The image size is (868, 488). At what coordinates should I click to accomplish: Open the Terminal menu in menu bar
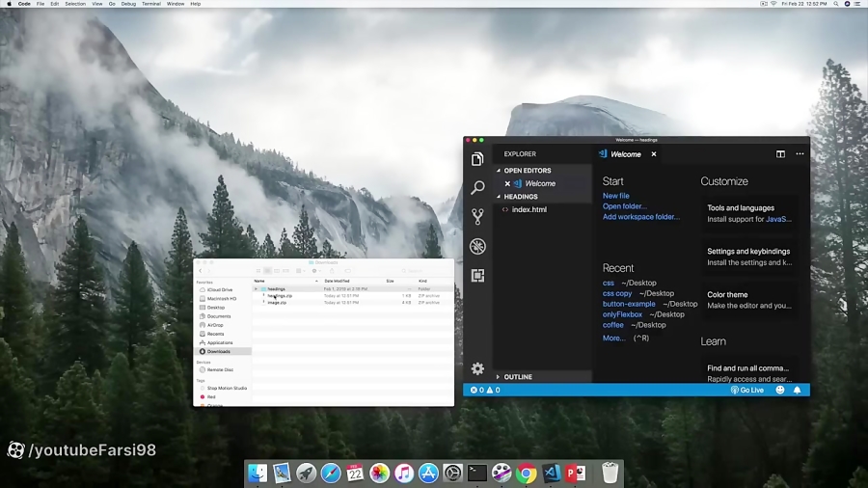tap(151, 4)
